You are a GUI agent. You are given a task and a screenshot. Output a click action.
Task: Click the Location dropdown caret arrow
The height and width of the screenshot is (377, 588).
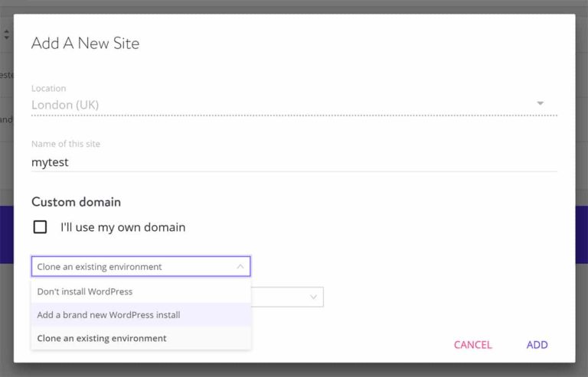pyautogui.click(x=540, y=103)
